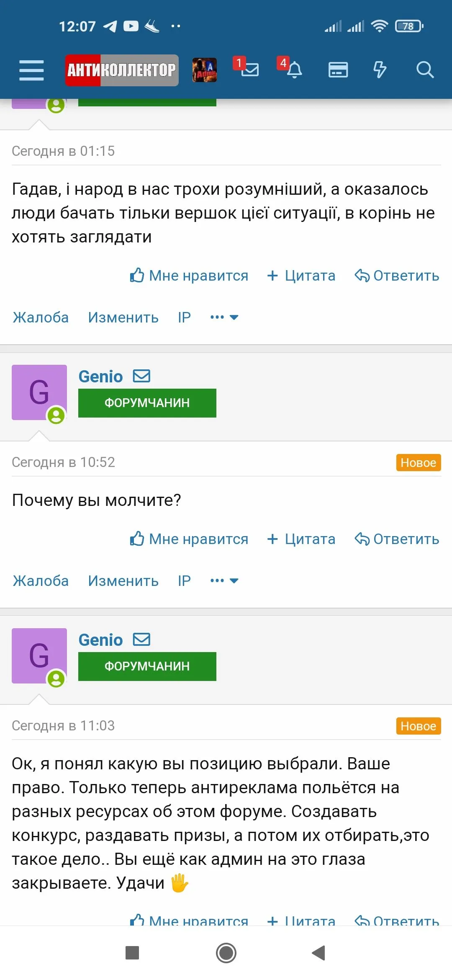Open private messages envelope icon
Image resolution: width=452 pixels, height=980 pixels.
tap(249, 70)
